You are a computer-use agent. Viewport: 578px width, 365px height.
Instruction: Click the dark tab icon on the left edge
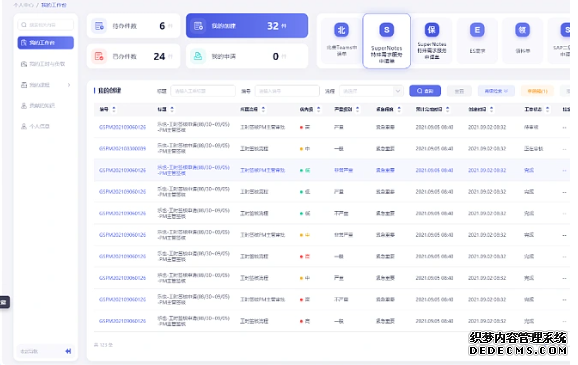(5, 302)
